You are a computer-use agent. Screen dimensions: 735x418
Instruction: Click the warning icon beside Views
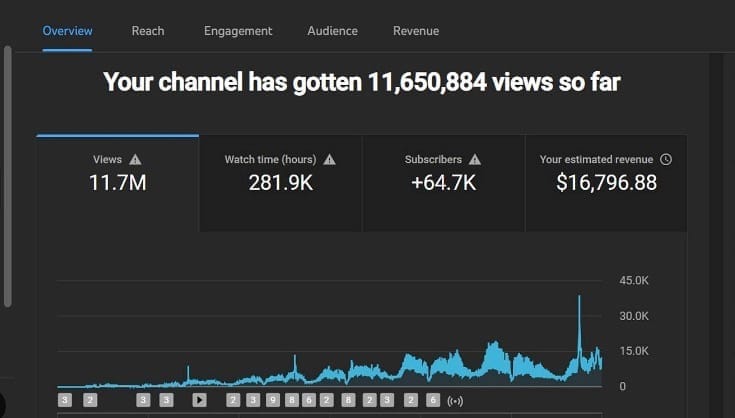(x=135, y=160)
